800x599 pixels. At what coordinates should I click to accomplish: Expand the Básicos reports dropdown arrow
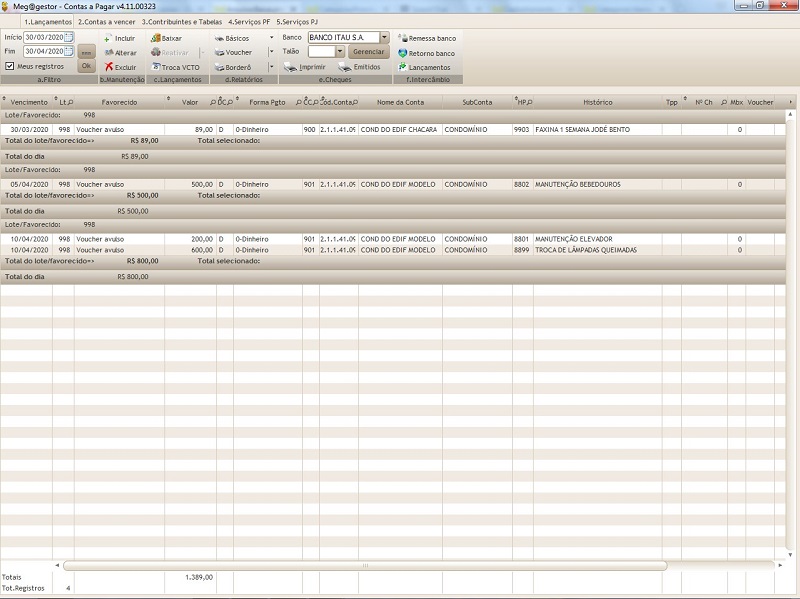(271, 37)
